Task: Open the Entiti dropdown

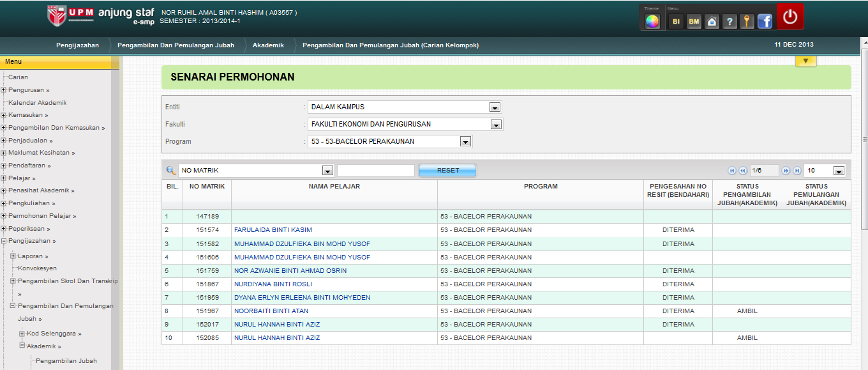Action: pyautogui.click(x=405, y=107)
